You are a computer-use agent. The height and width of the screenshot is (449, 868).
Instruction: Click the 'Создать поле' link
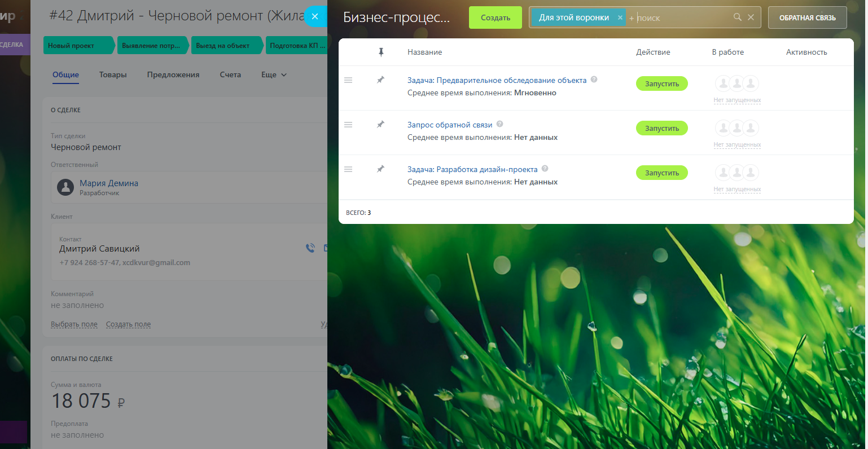coord(128,324)
